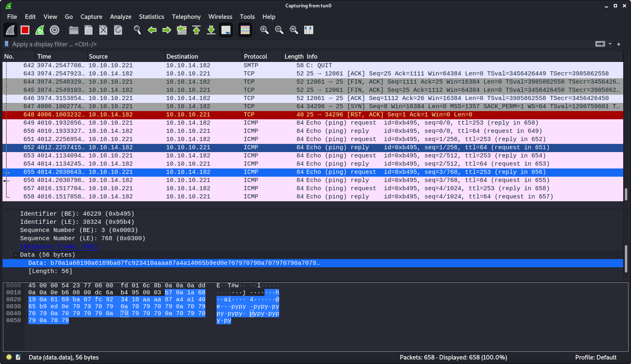This screenshot has width=631, height=364.
Task: Jump to the last packet
Action: pyautogui.click(x=211, y=30)
